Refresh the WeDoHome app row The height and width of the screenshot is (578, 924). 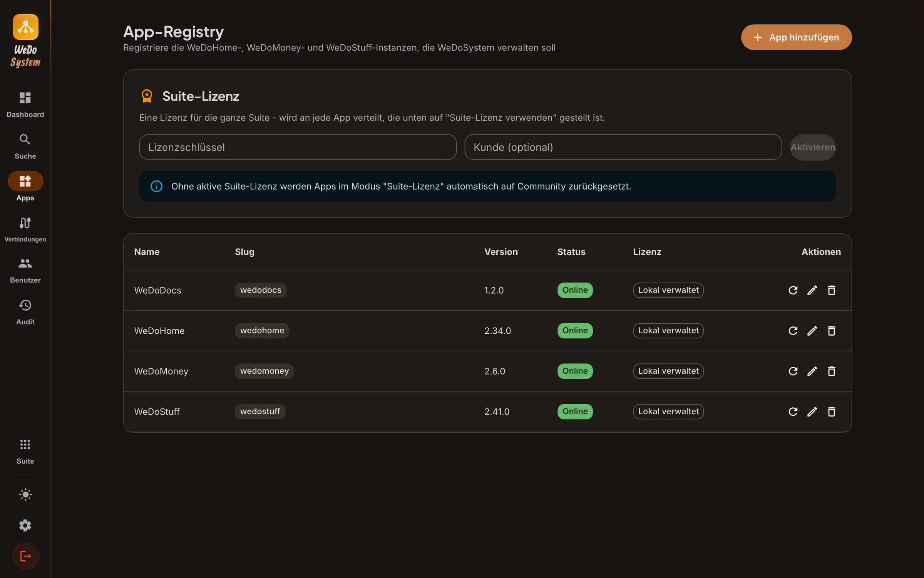tap(793, 331)
